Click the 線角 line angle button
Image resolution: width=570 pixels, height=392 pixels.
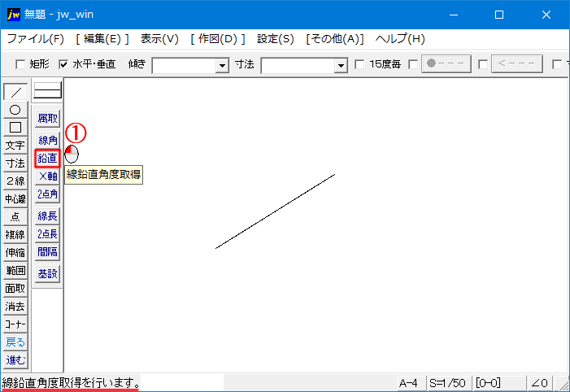point(48,140)
